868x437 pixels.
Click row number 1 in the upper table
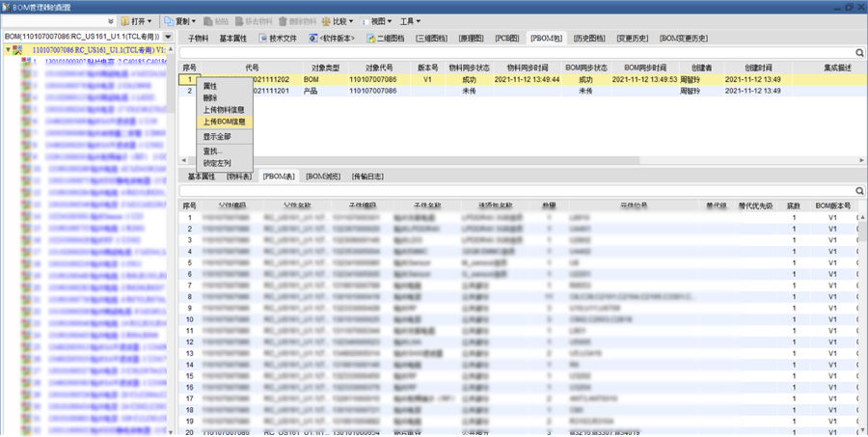(189, 79)
